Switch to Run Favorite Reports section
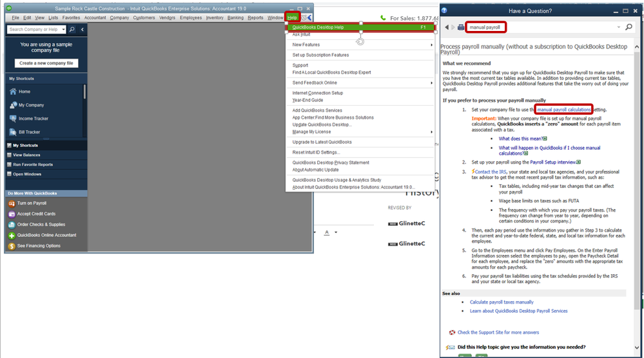 pyautogui.click(x=46, y=164)
